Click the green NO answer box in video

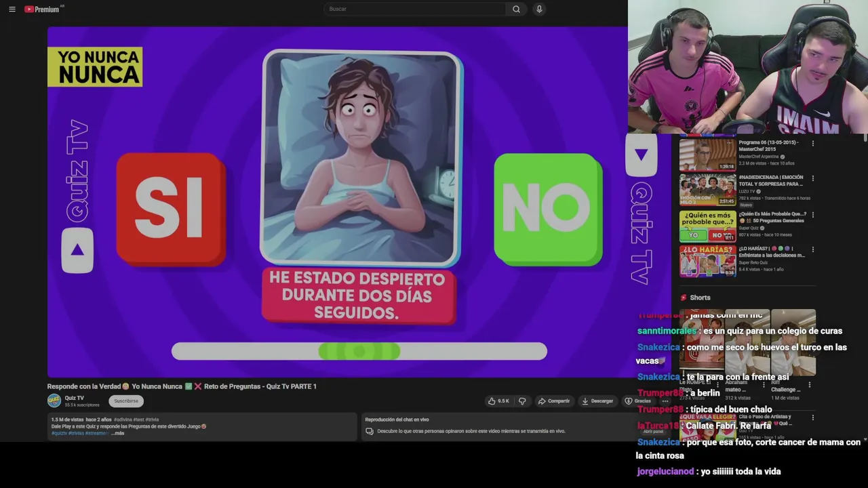[548, 209]
